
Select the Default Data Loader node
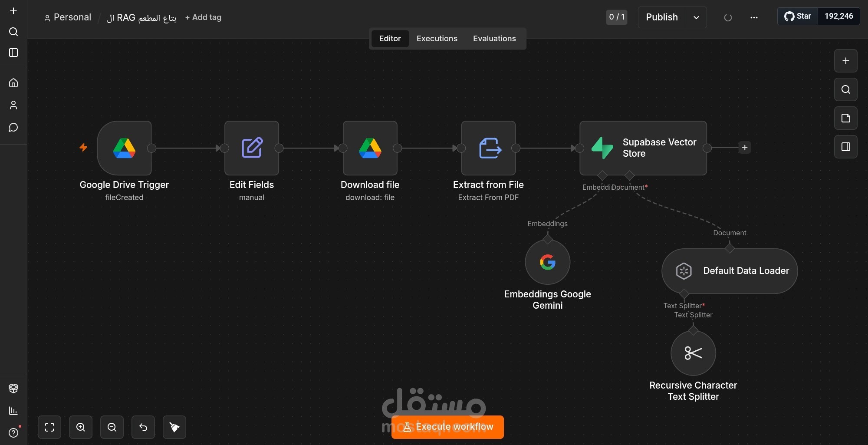click(730, 271)
